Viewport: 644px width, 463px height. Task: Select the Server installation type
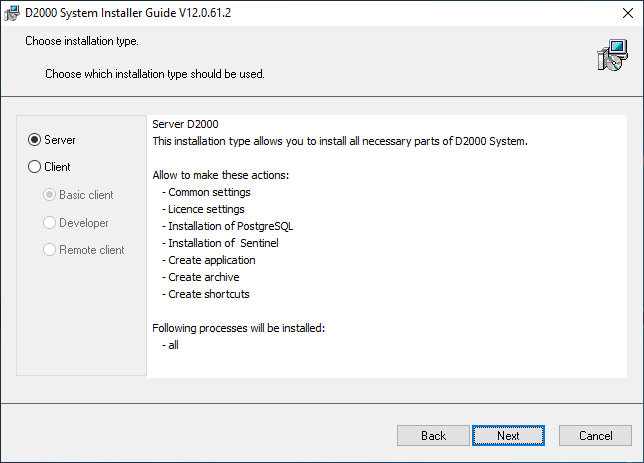[x=35, y=140]
